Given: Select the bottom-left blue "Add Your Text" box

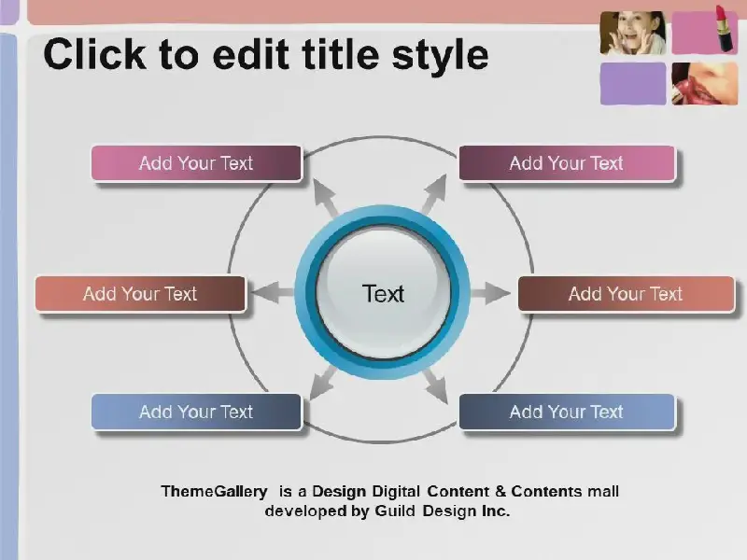Looking at the screenshot, I should [x=196, y=412].
